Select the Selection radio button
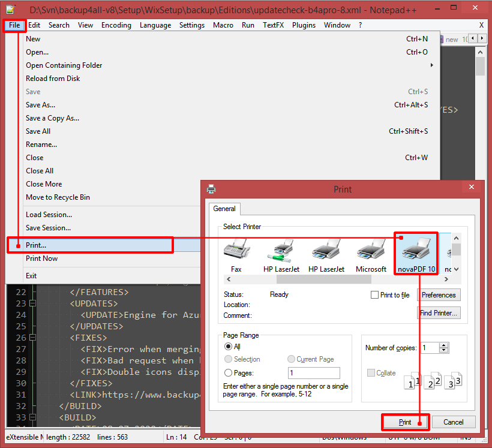Viewport: 492px width, 448px height. (x=228, y=359)
